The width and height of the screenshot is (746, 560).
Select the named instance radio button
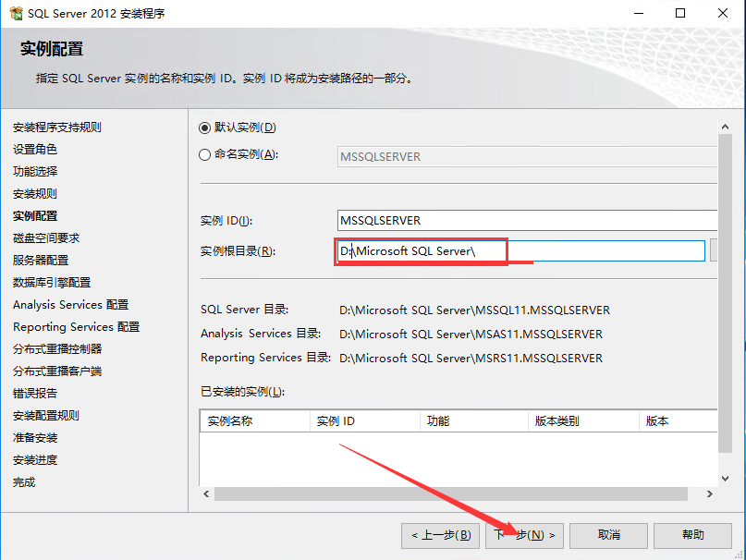[204, 154]
